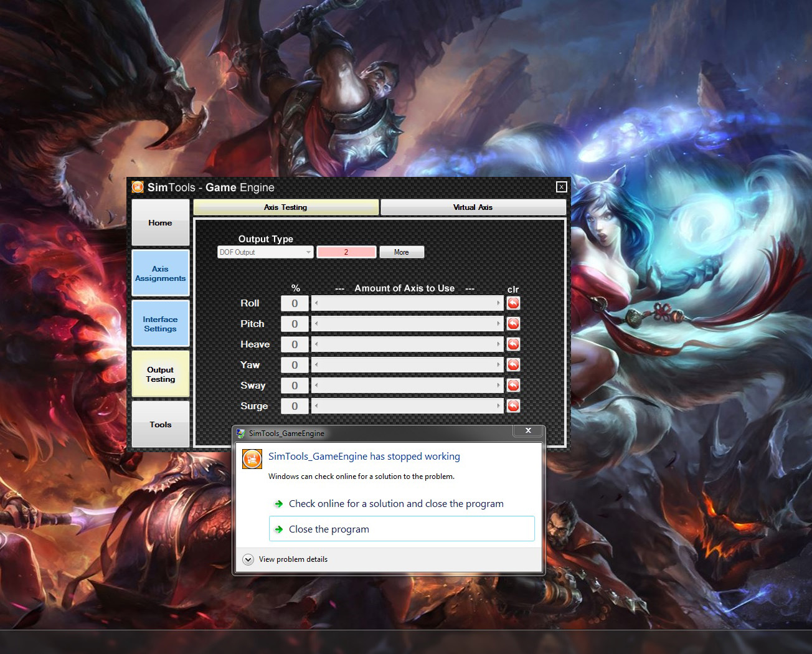Clear the Heave axis with its red button
The height and width of the screenshot is (654, 812).
[513, 344]
